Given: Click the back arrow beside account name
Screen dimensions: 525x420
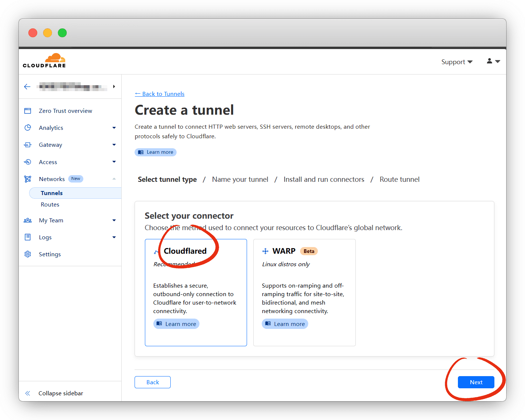Looking at the screenshot, I should click(x=27, y=87).
